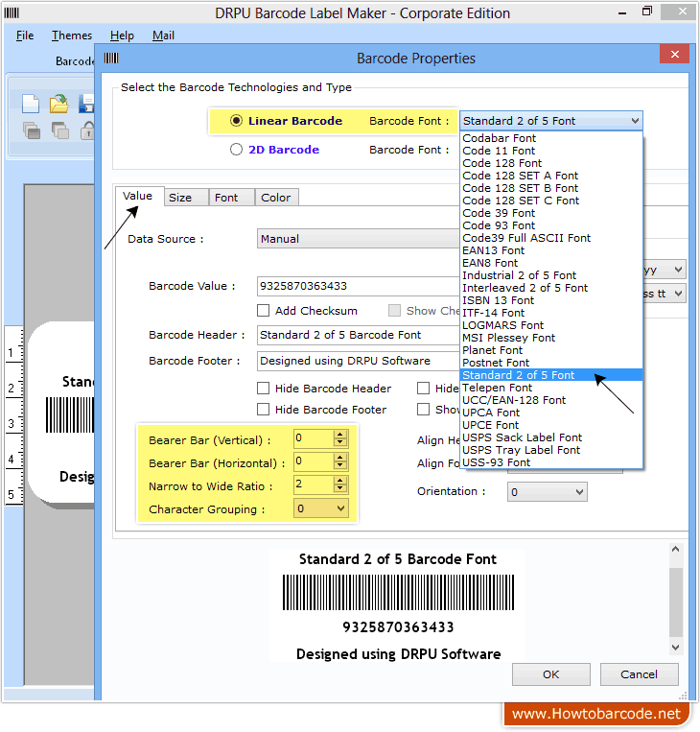This screenshot has width=700, height=732.
Task: Check the Hide Barcode Header option
Action: click(264, 389)
